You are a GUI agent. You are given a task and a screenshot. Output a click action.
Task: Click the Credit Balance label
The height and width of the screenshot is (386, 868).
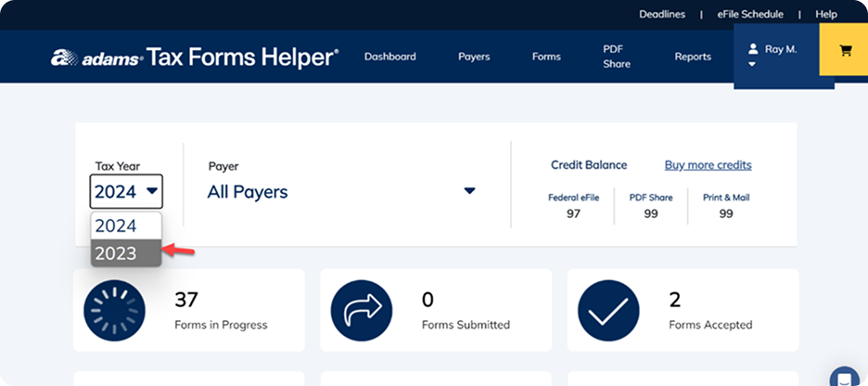tap(589, 165)
